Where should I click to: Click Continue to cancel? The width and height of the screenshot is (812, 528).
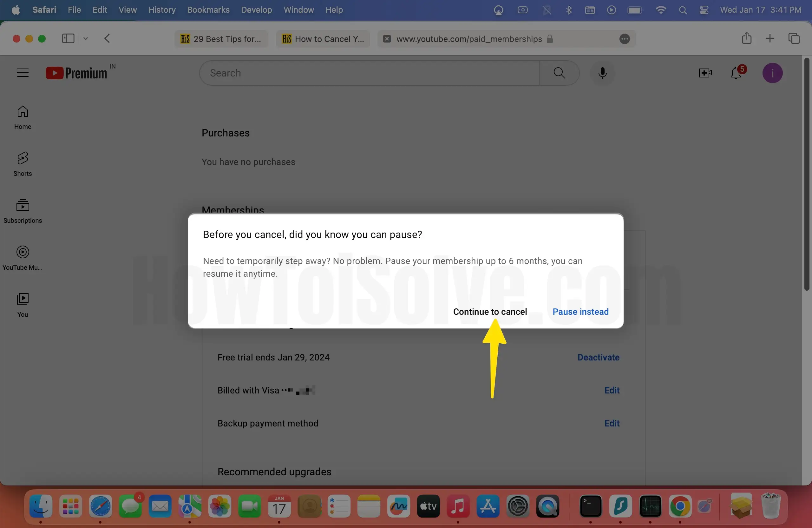coord(490,312)
